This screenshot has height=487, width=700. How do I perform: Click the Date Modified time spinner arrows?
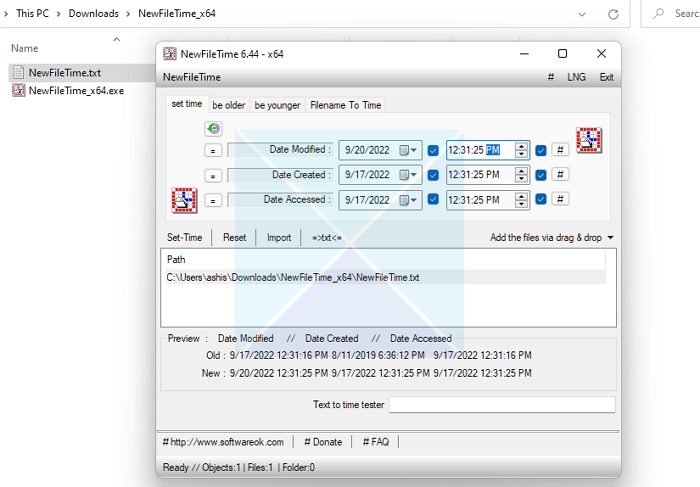point(521,150)
